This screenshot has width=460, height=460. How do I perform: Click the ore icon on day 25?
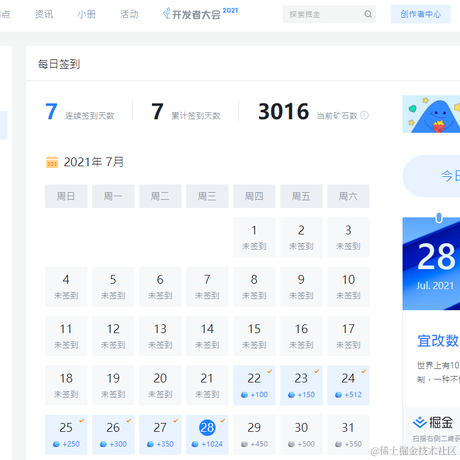(x=56, y=444)
